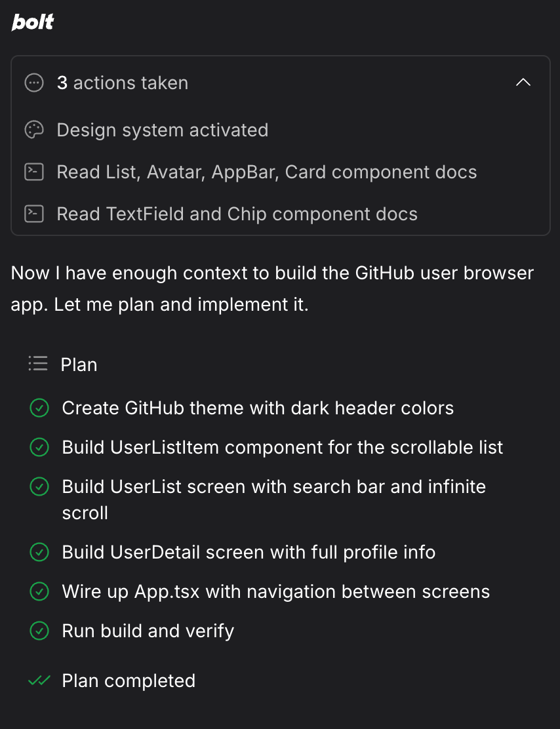Open Read TextField and Chip docs action
The width and height of the screenshot is (560, 729).
[237, 214]
